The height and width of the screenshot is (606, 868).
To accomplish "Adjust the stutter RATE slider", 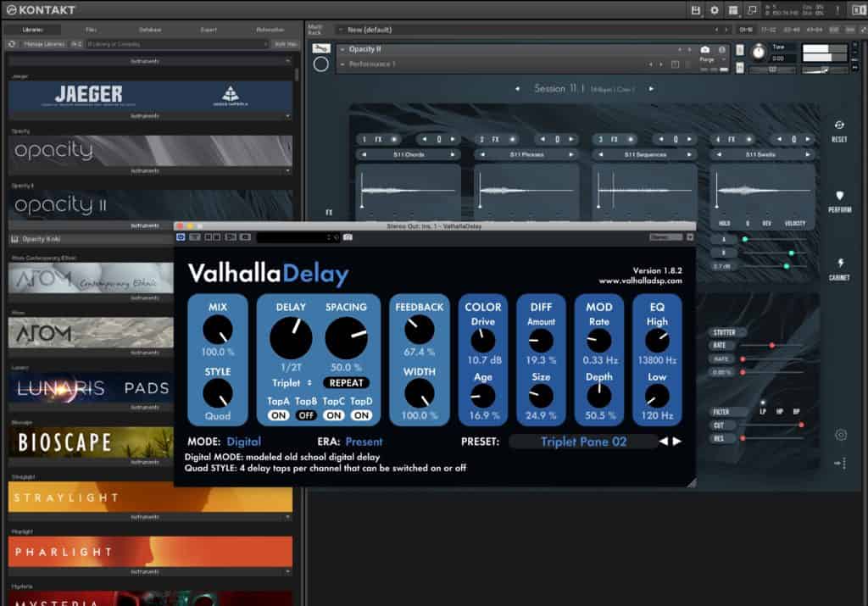I will (x=772, y=345).
